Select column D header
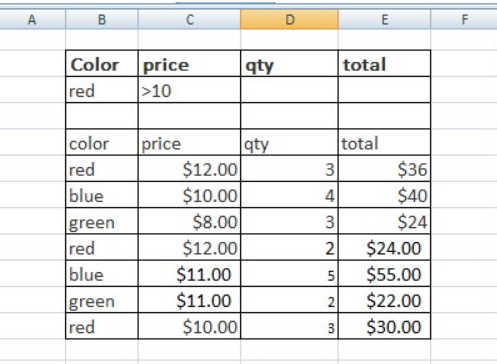This screenshot has width=497, height=364. [x=289, y=19]
